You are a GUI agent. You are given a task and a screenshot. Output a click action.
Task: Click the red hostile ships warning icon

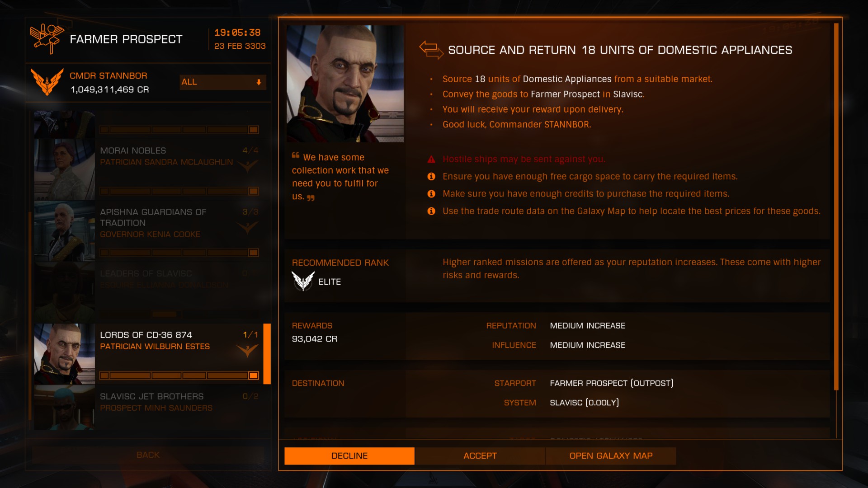(x=431, y=159)
